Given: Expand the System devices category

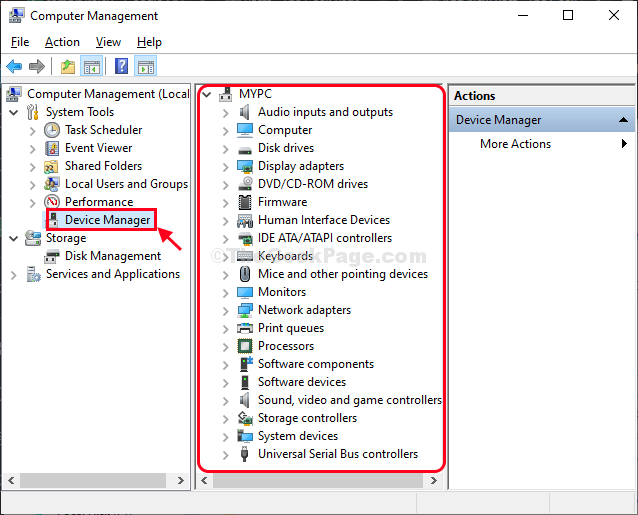Looking at the screenshot, I should pyautogui.click(x=226, y=437).
